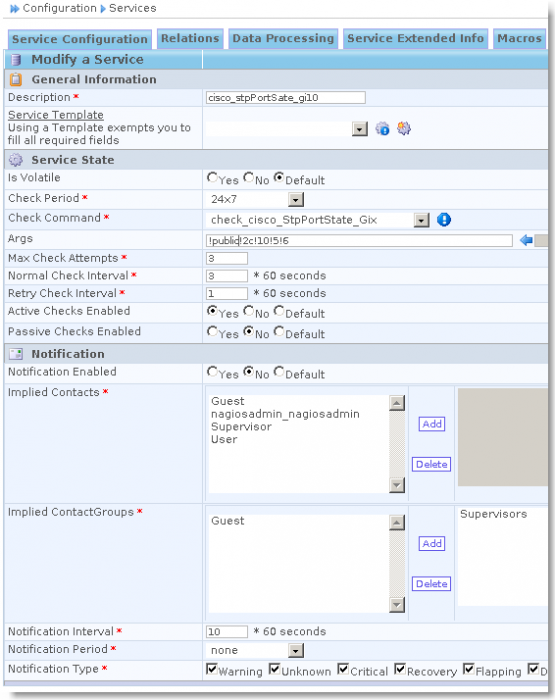This screenshot has width=555, height=700.
Task: Uncheck the Warning notification type
Action: (212, 669)
